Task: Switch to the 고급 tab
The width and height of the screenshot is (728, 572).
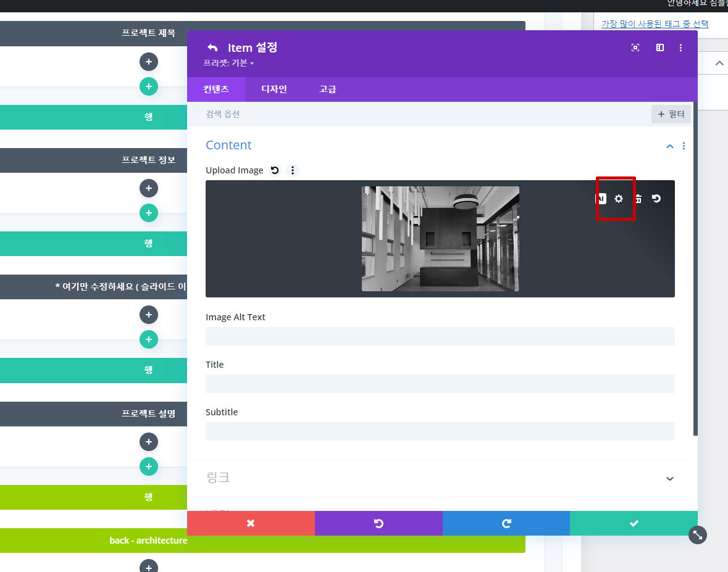Action: 328,89
